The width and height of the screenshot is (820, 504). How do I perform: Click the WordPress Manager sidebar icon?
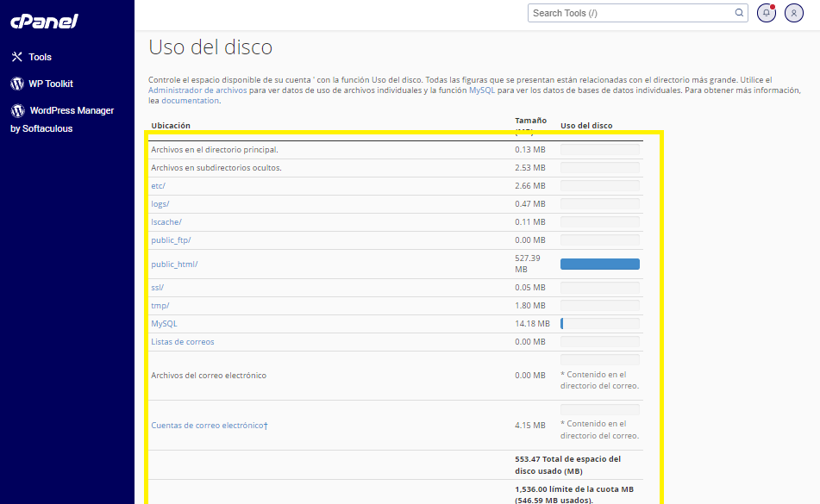click(x=16, y=110)
